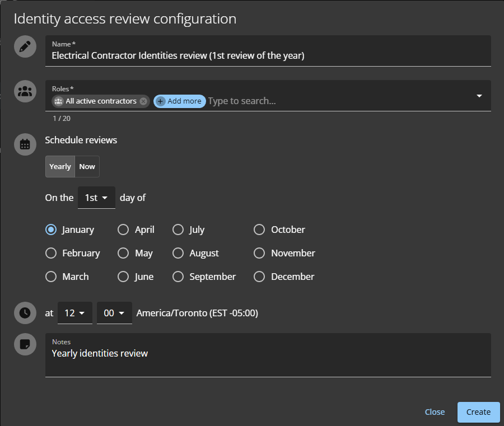Select the July radio button
The image size is (504, 426).
(178, 230)
